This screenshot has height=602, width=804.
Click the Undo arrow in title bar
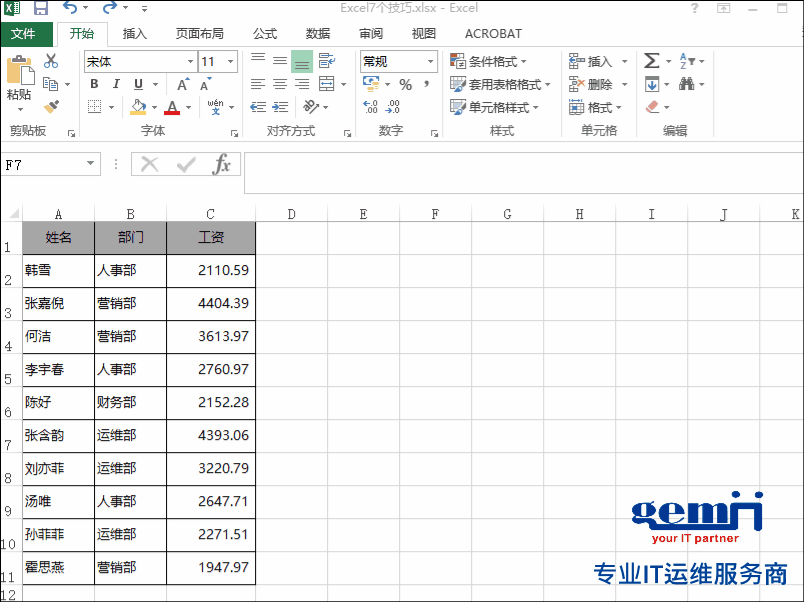[70, 9]
